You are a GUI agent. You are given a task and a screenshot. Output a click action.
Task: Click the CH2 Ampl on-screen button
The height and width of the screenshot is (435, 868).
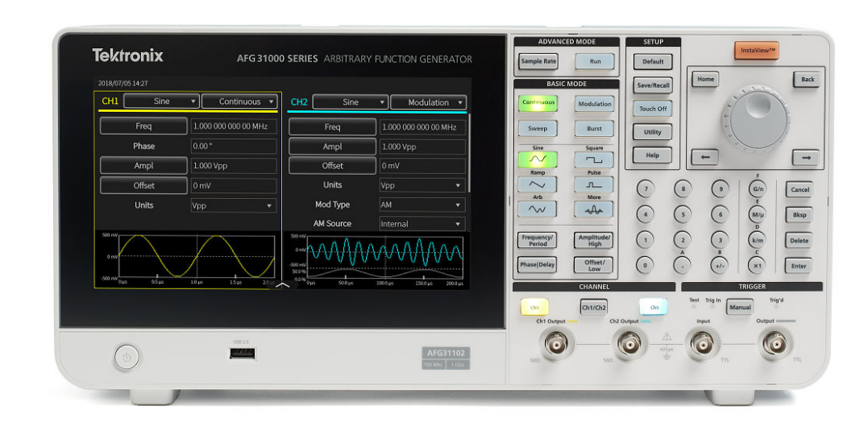332,147
